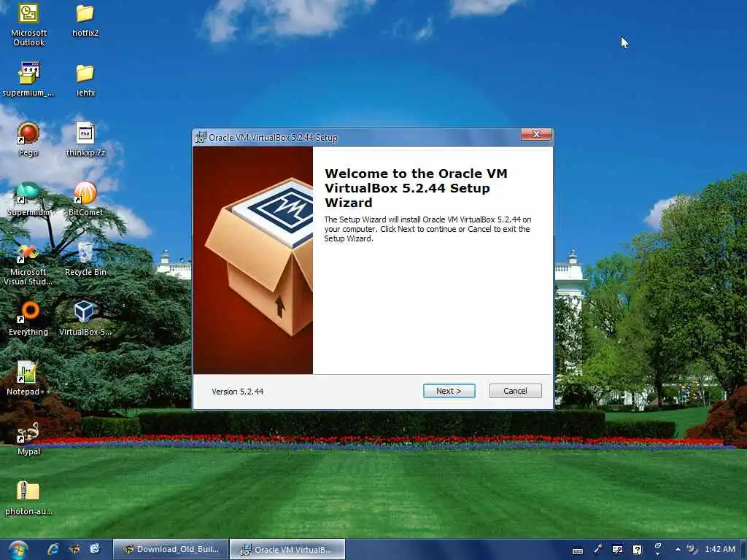
Task: Select the Pego desktop shortcut
Action: point(28,139)
